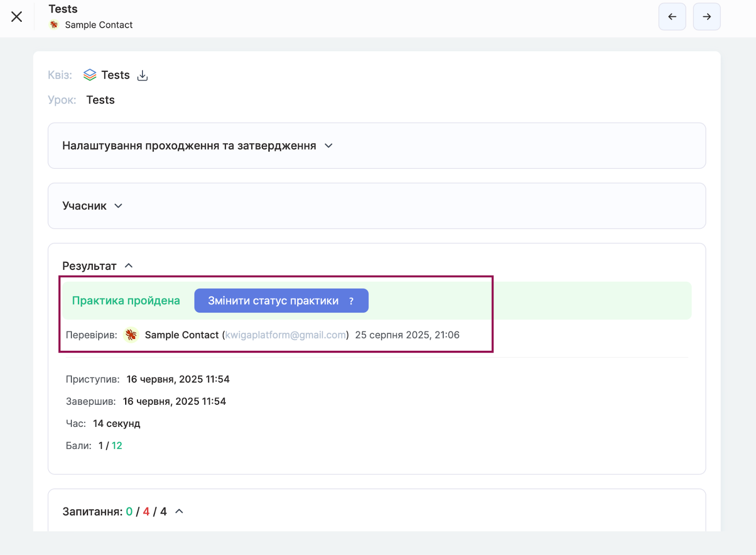Go to the next result with right arrow

[x=706, y=17]
